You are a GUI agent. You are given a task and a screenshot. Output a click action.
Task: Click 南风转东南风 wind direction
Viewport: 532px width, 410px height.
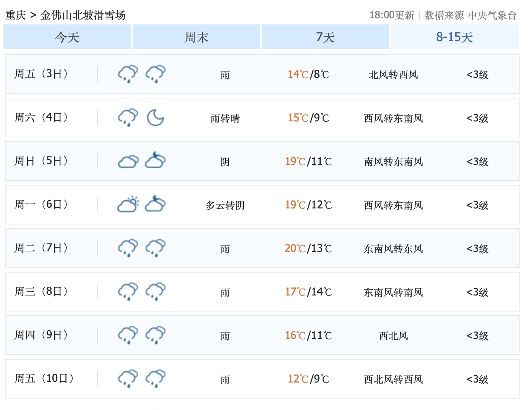[x=393, y=162]
